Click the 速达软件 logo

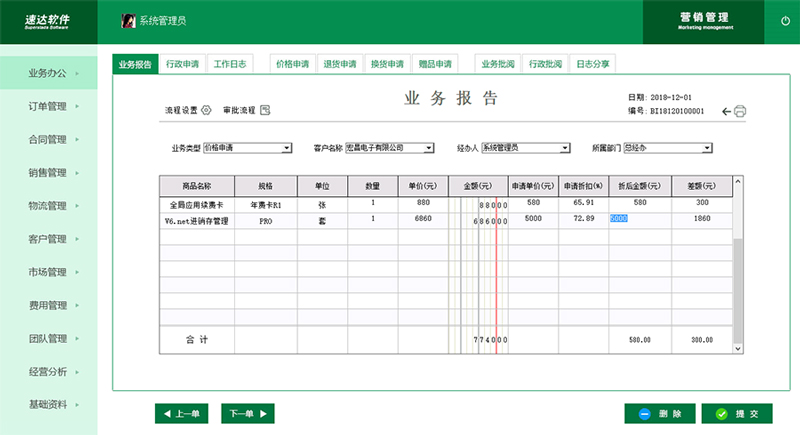[47, 21]
